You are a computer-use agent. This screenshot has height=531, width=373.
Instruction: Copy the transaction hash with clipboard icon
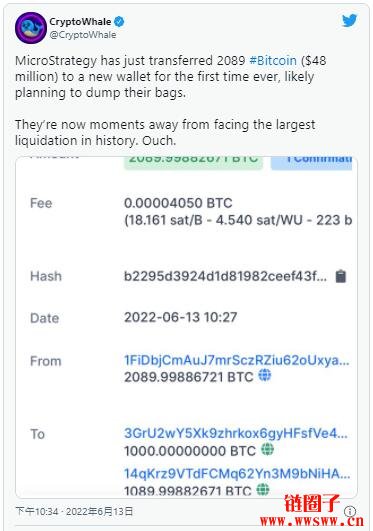tap(340, 276)
